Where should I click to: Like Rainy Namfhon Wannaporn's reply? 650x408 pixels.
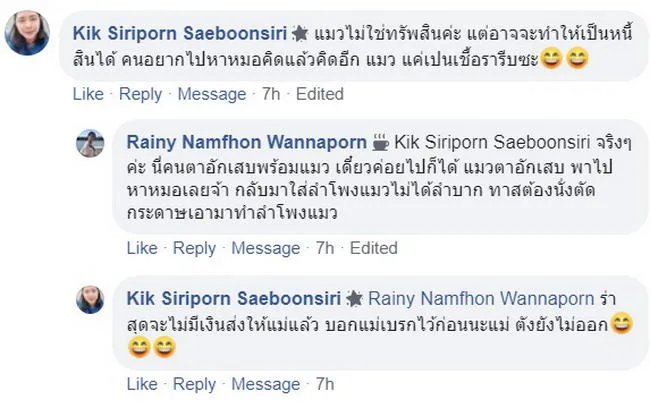pyautogui.click(x=142, y=248)
